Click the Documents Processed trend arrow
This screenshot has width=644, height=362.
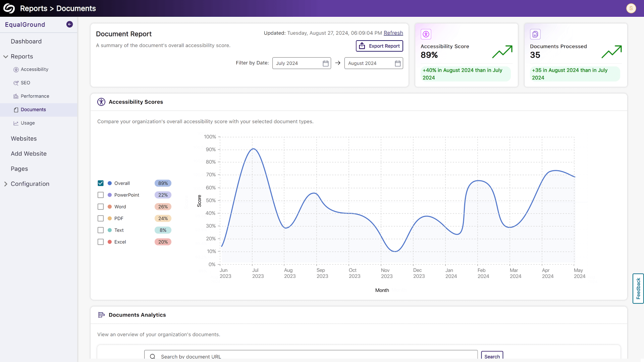[611, 52]
